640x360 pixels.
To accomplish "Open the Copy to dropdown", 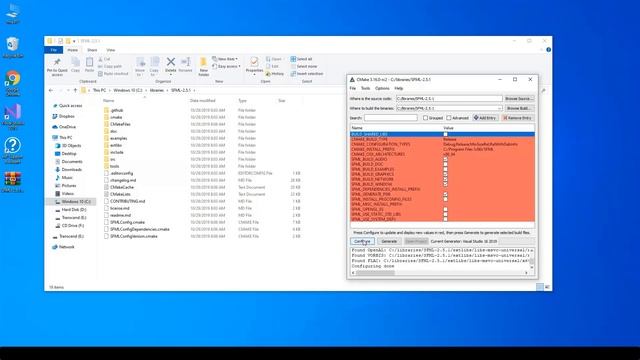I will 154,67.
